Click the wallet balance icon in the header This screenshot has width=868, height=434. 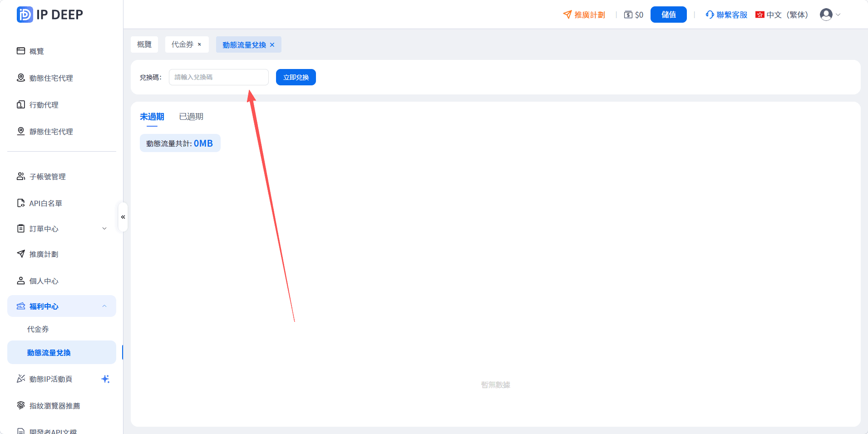tap(628, 15)
